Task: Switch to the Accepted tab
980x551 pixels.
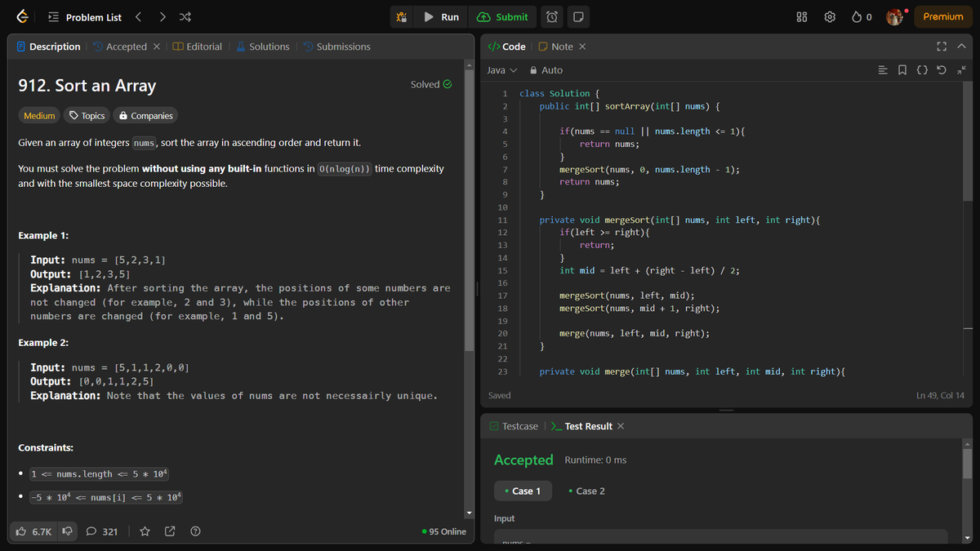Action: (120, 47)
